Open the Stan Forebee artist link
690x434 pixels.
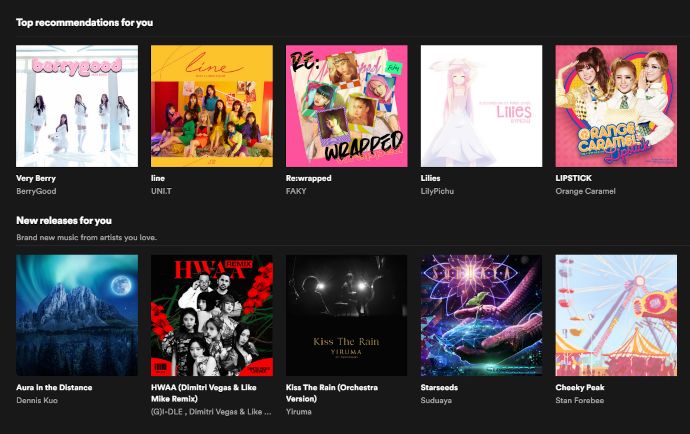[580, 401]
